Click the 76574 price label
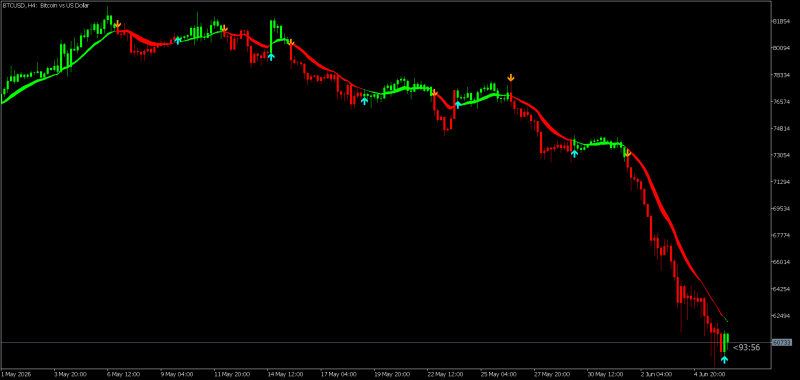The width and height of the screenshot is (800, 380). pos(782,102)
